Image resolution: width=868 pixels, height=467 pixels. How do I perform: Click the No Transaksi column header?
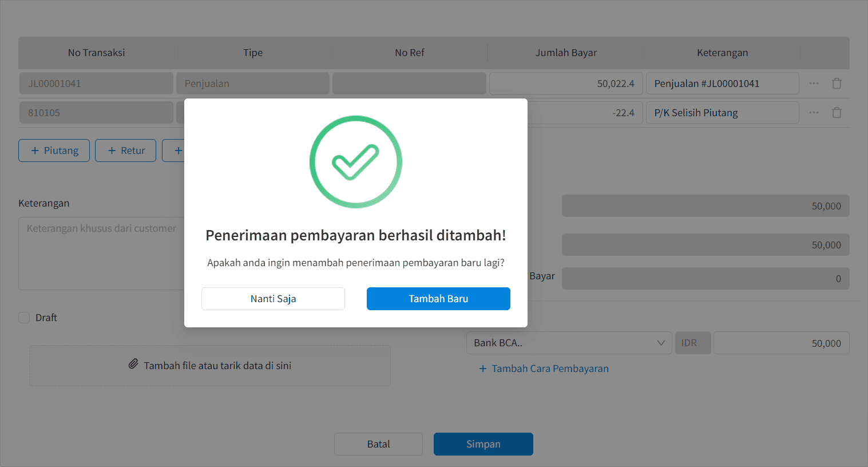click(x=96, y=53)
